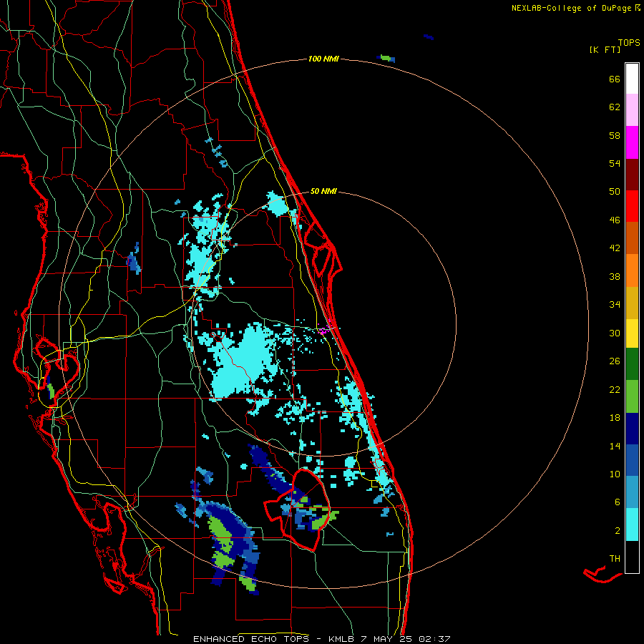Click the blue echo patch west of Orlando cluster
The image size is (644, 644).
(x=135, y=260)
